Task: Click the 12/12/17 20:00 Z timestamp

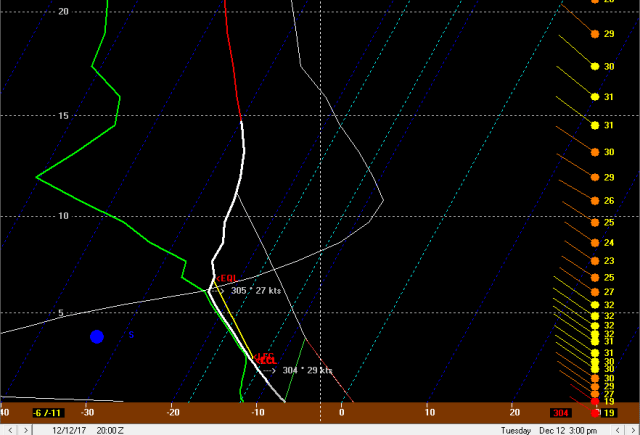Action: [x=88, y=430]
